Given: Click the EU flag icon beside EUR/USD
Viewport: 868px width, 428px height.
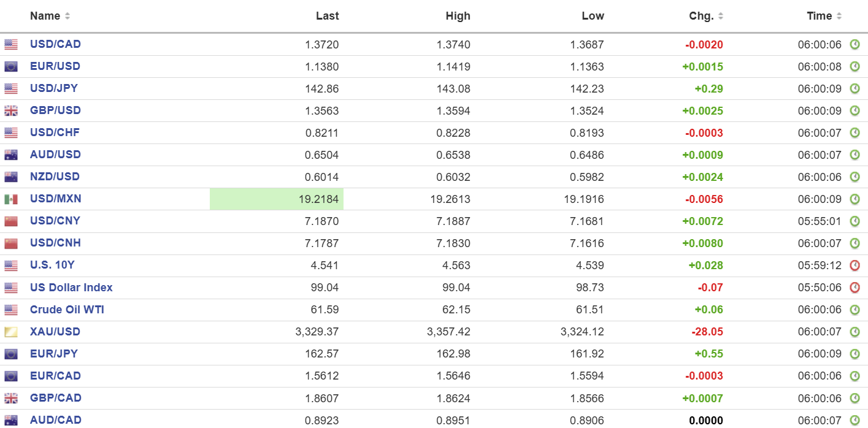Looking at the screenshot, I should pyautogui.click(x=11, y=67).
